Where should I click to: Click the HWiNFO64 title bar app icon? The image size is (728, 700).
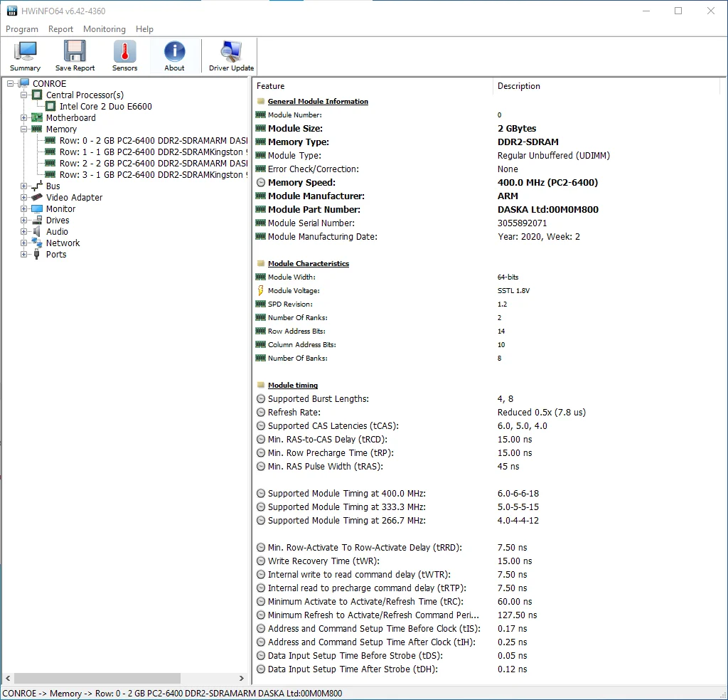(x=11, y=11)
